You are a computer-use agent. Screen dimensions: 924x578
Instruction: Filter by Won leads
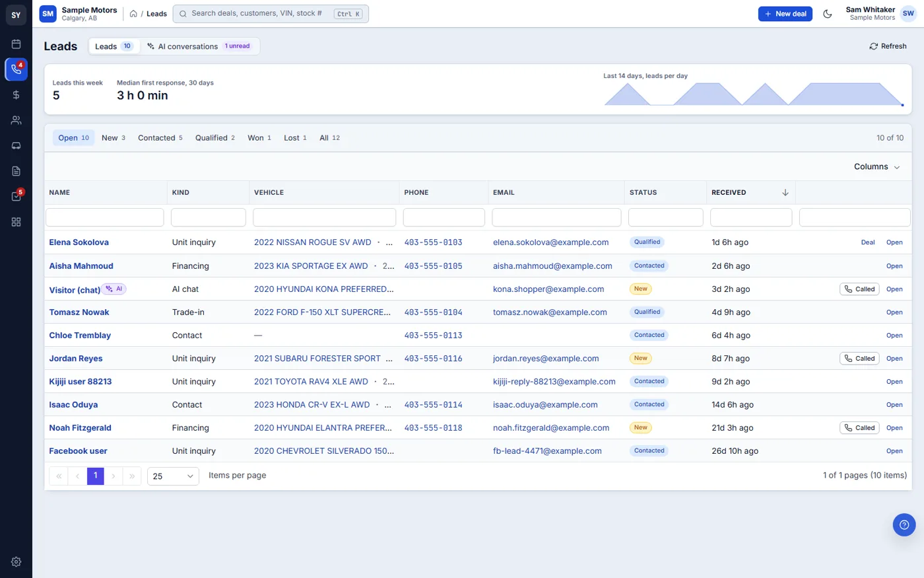point(259,138)
